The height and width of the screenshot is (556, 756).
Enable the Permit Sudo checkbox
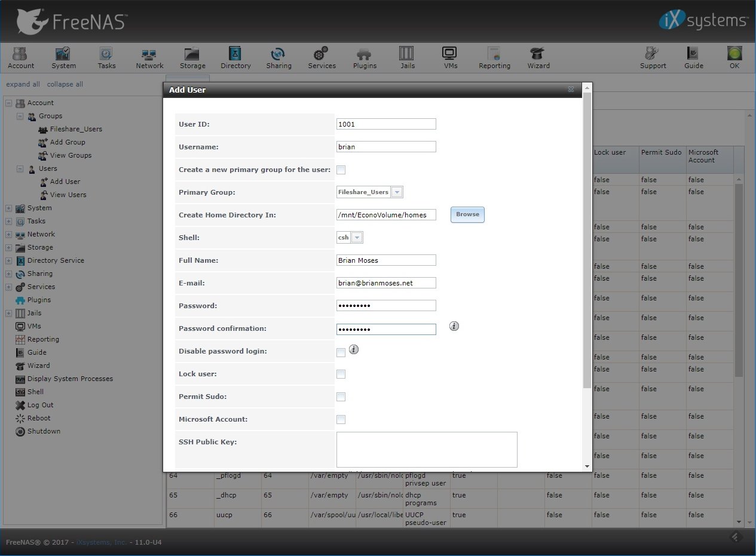click(341, 397)
